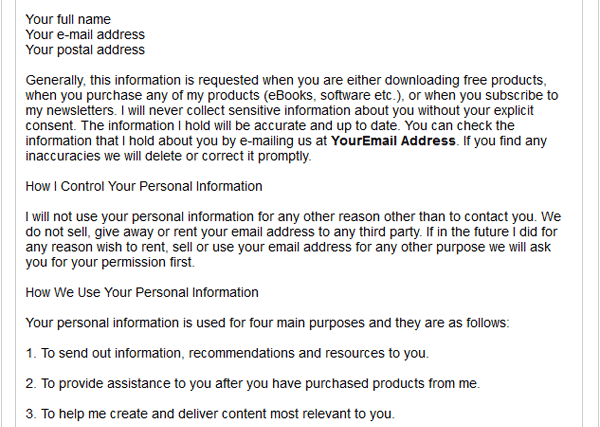Click the phrase 'downloading free products'
Image resolution: width=600 pixels, height=427 pixels.
(464, 80)
